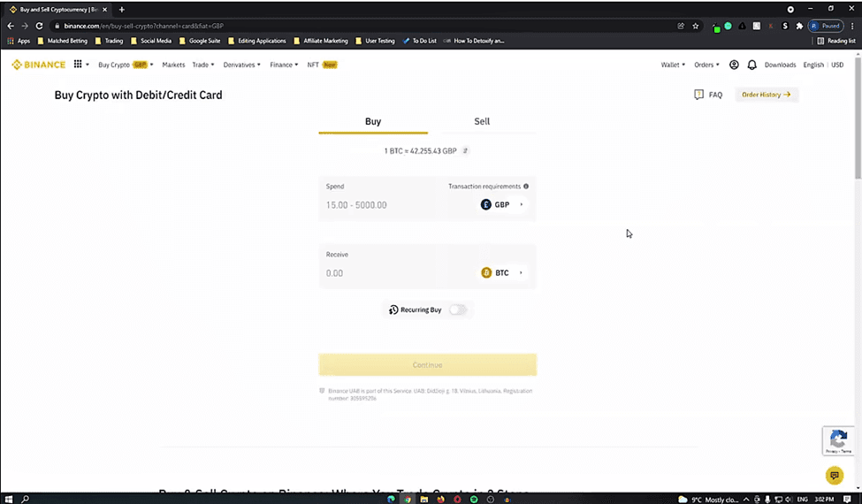Open Windows taskbar search
The width and height of the screenshot is (862, 504).
(25, 499)
